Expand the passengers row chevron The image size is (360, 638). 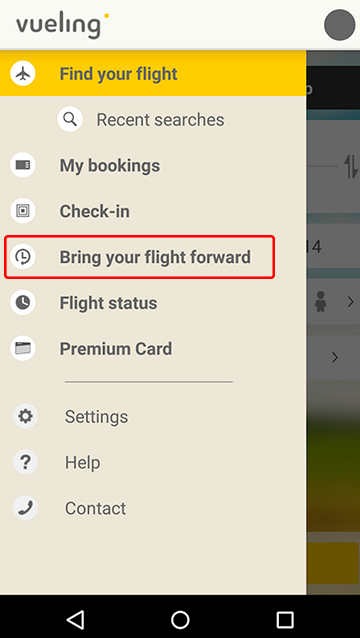350,302
